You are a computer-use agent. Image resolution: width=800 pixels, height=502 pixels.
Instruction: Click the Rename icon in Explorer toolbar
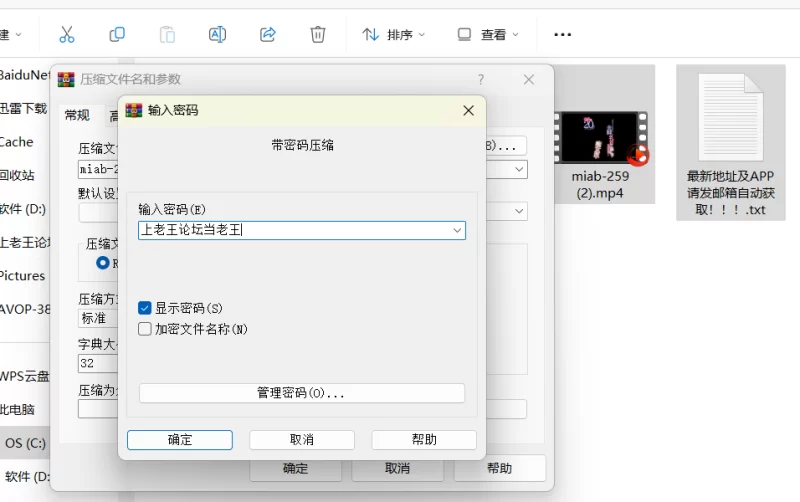[217, 35]
